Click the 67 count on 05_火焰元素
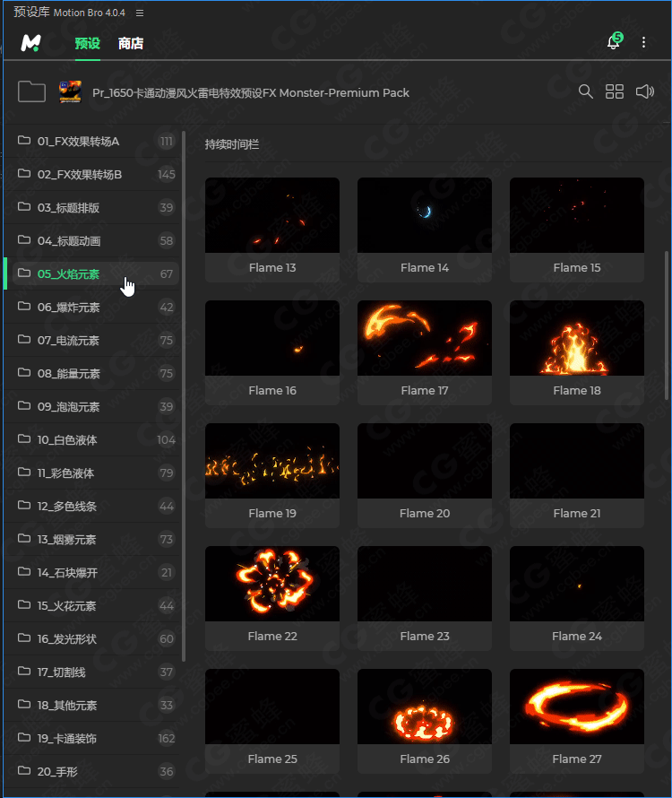This screenshot has height=798, width=672. pyautogui.click(x=167, y=273)
